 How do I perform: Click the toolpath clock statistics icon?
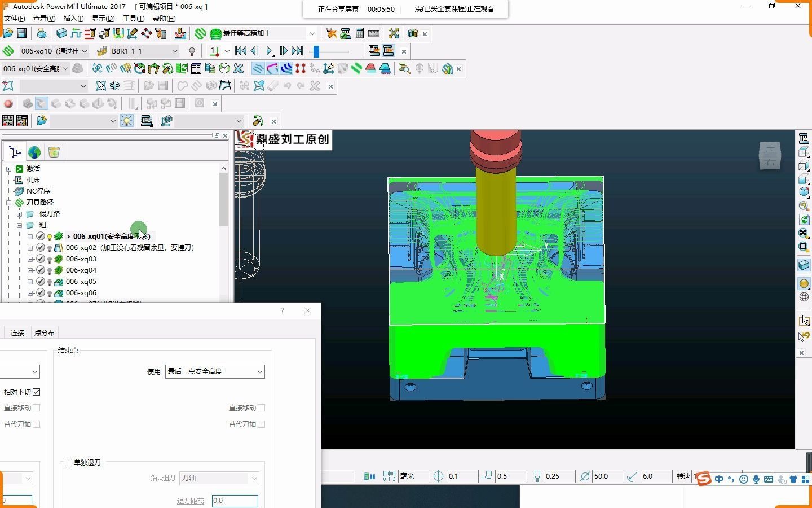click(x=224, y=68)
